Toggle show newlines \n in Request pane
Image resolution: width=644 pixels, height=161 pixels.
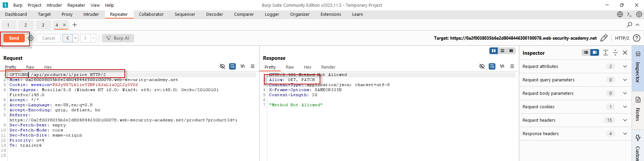[243, 66]
